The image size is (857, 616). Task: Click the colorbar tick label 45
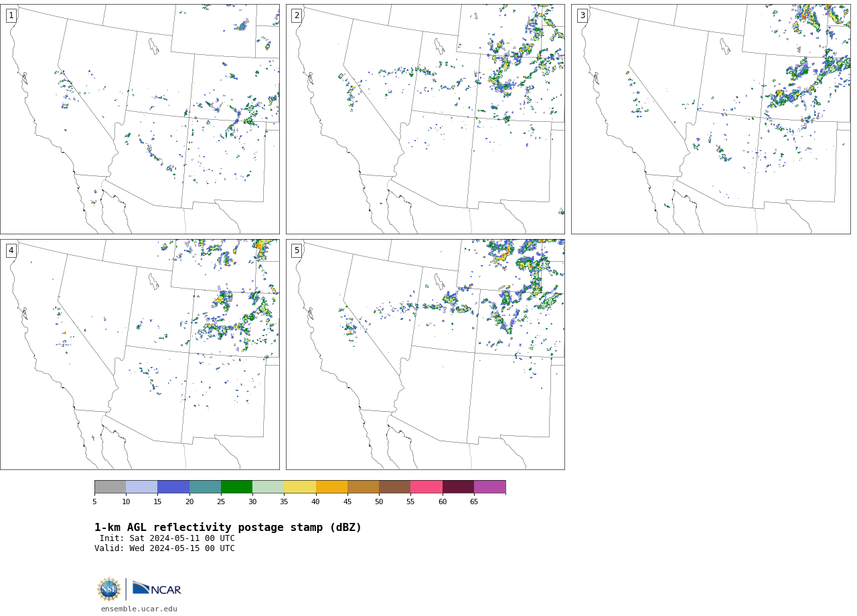pyautogui.click(x=347, y=502)
